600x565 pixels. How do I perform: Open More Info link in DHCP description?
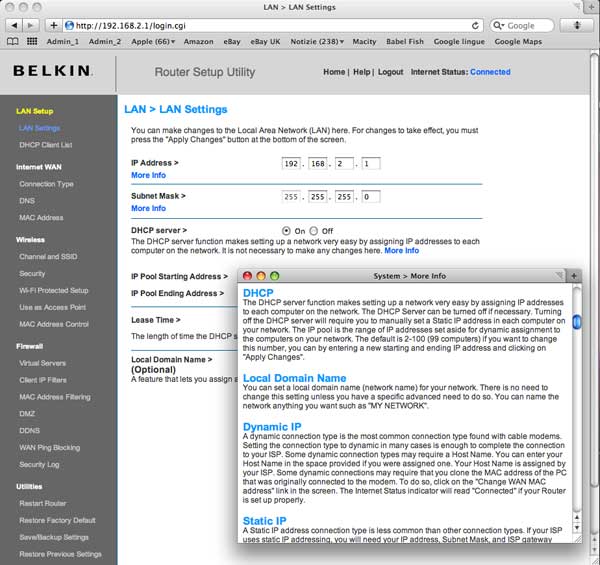[401, 251]
